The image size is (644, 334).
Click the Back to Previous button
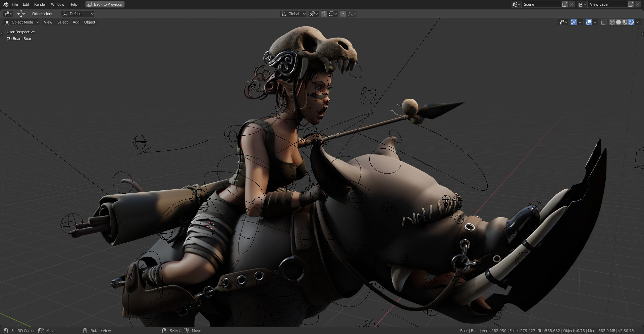click(x=105, y=4)
